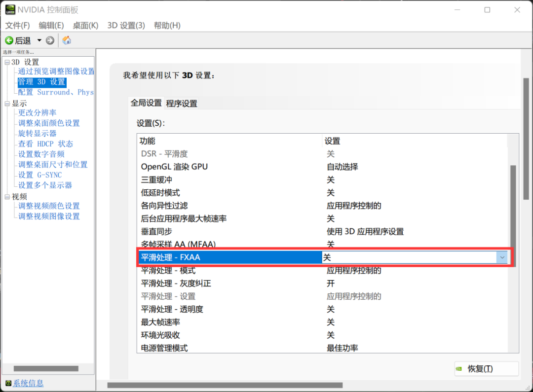Open 旋转显示器 task
Image resolution: width=533 pixels, height=392 pixels.
point(37,134)
